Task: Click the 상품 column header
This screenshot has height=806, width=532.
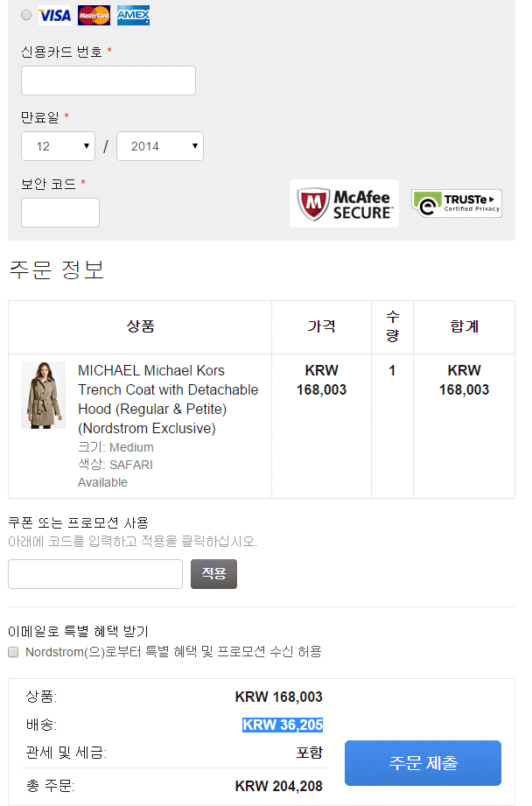Action: [x=140, y=326]
